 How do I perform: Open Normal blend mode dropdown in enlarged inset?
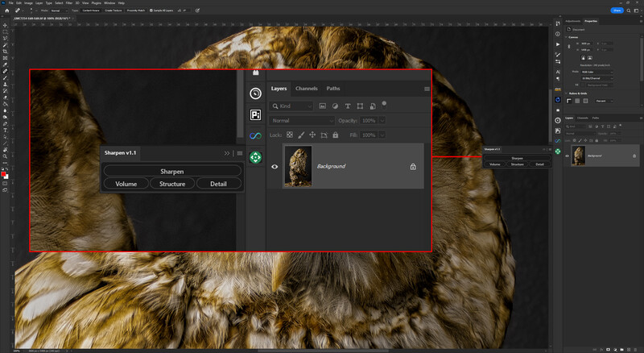click(x=302, y=121)
